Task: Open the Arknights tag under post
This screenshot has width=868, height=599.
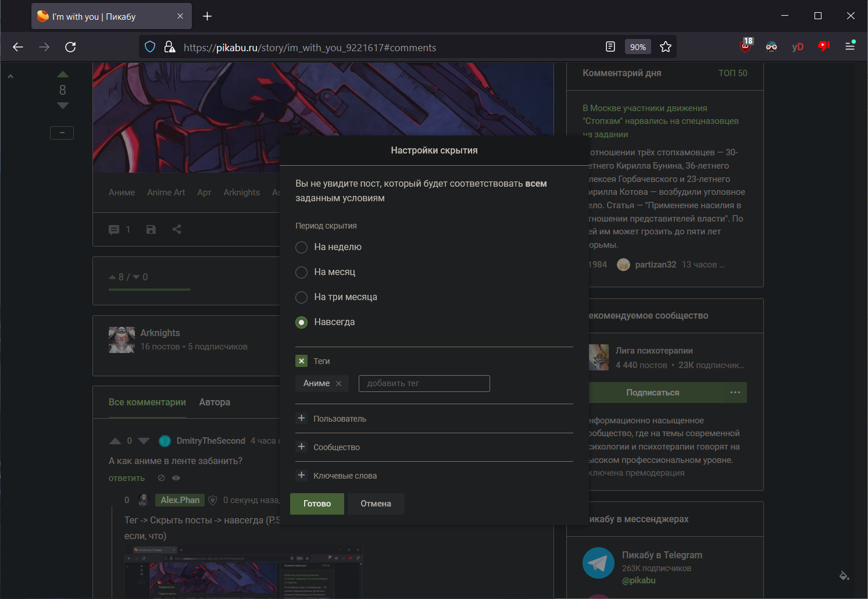Action: tap(242, 192)
